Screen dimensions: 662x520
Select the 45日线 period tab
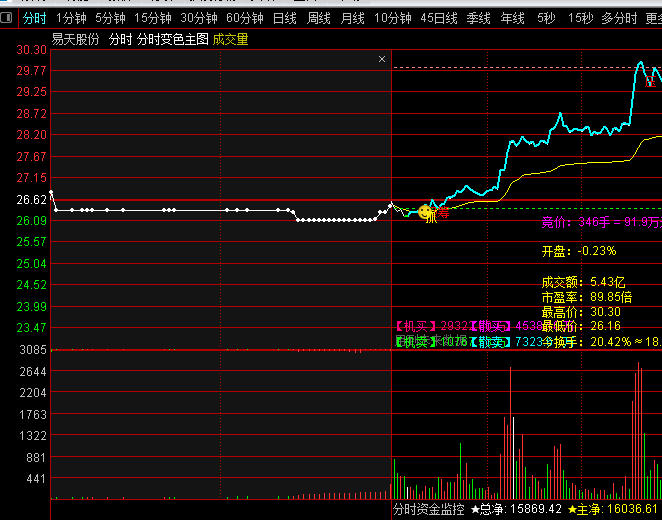click(439, 18)
